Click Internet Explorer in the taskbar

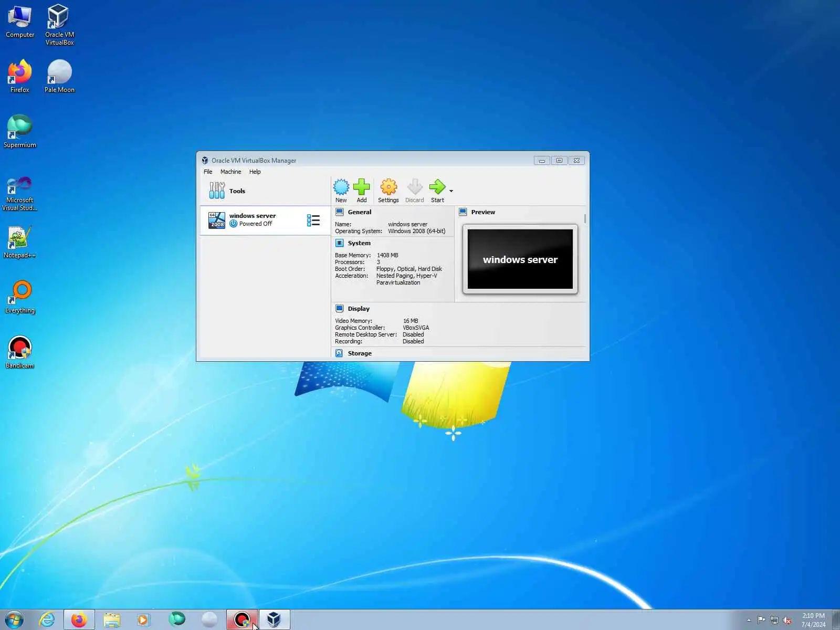click(x=47, y=619)
